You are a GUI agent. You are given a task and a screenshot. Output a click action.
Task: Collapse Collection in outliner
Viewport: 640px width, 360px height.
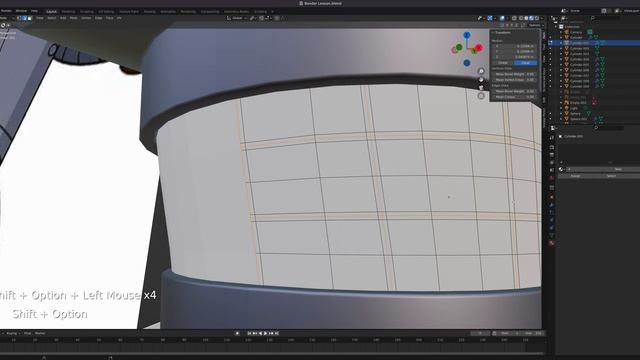point(556,27)
